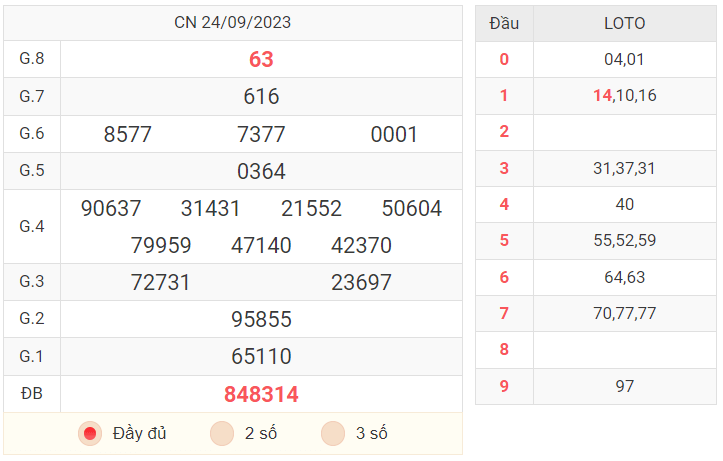
Task: Click the LOTO column header
Action: [x=625, y=24]
